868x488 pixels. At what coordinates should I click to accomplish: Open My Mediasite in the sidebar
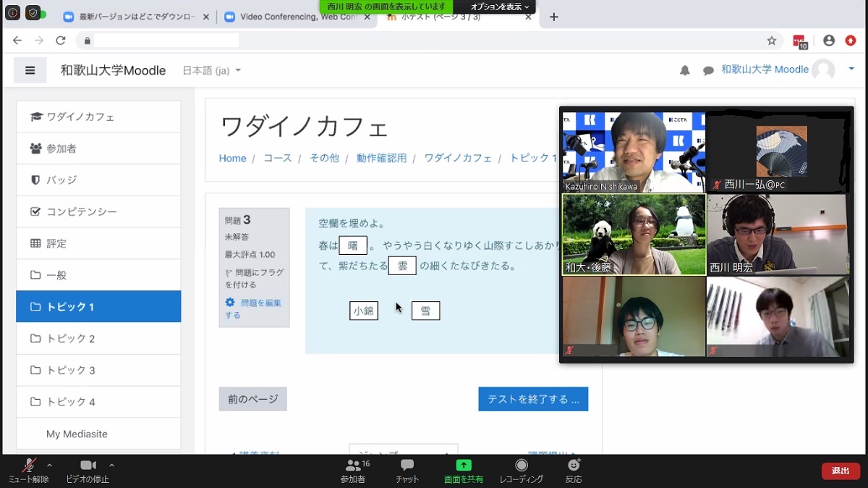tap(98, 434)
